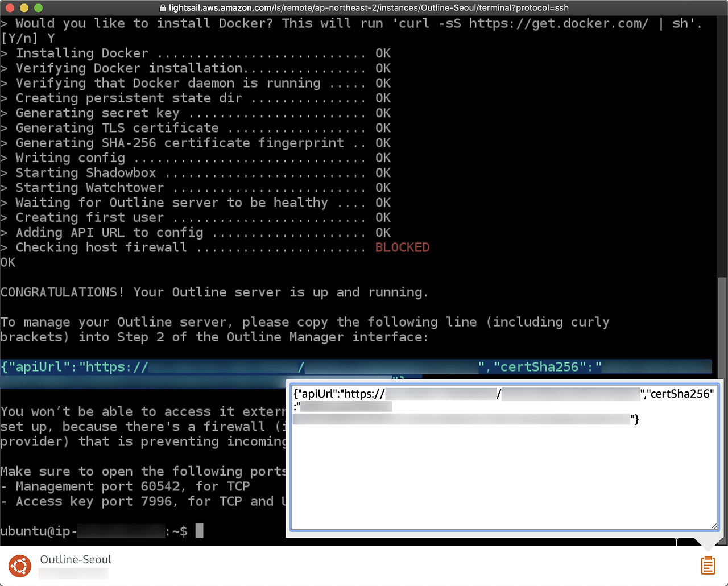Click the padlock icon in the address bar
728x586 pixels.
click(163, 8)
